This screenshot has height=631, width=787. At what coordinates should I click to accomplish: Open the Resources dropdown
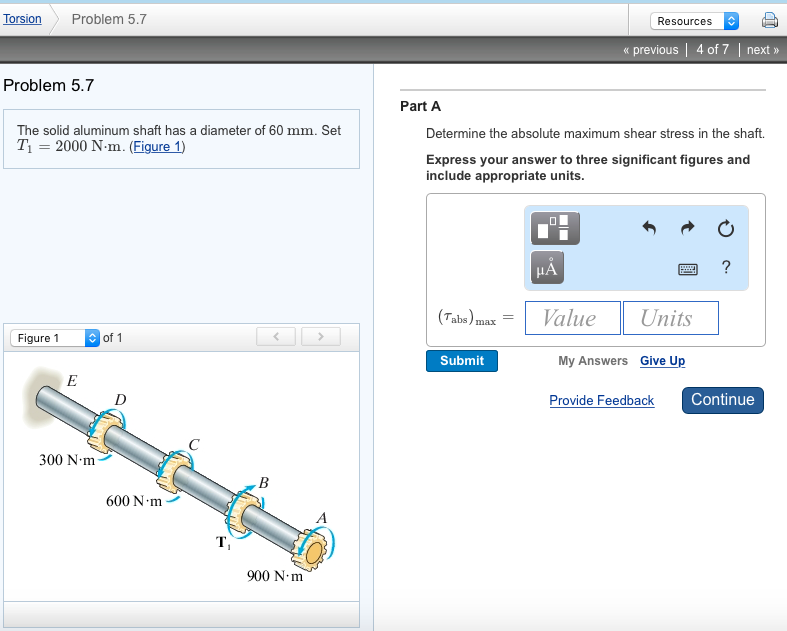point(695,21)
